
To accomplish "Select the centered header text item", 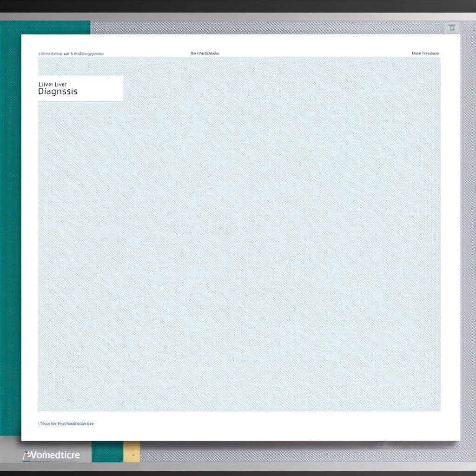I will click(x=205, y=53).
